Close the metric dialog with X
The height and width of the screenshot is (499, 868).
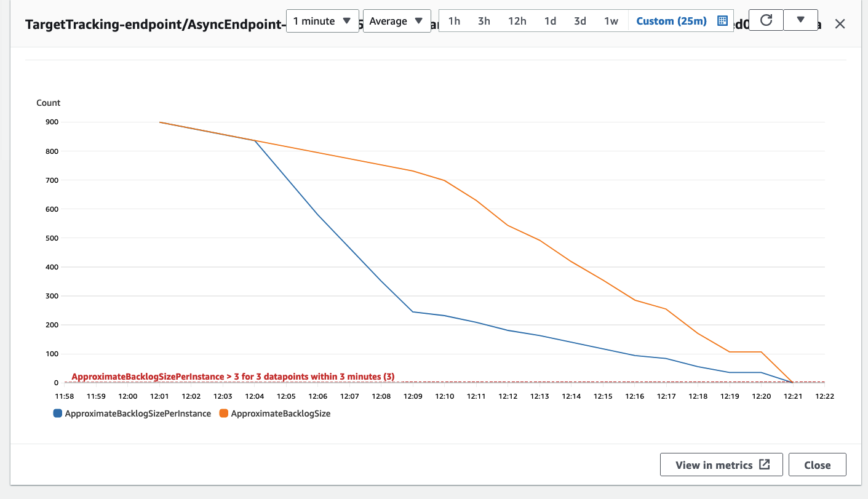pos(840,24)
